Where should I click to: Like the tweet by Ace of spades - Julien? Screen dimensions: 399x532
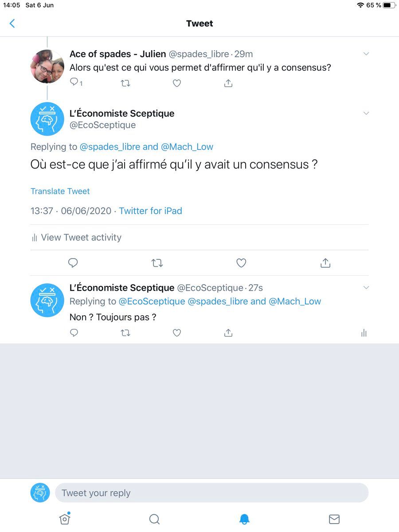coord(177,83)
